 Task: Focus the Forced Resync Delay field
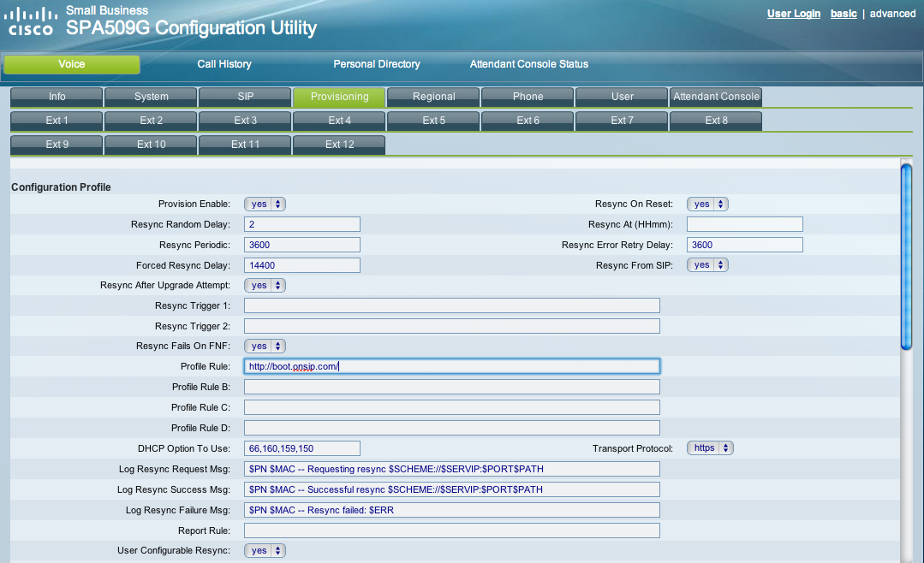(x=302, y=265)
